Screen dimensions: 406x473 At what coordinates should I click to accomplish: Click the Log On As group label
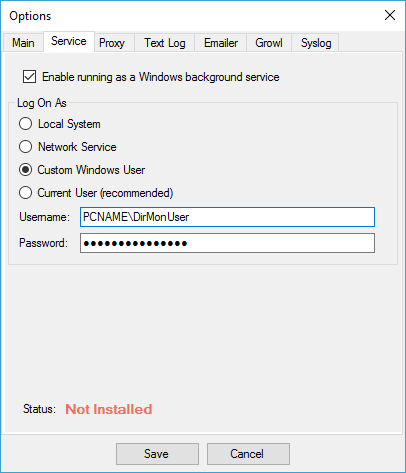click(42, 103)
